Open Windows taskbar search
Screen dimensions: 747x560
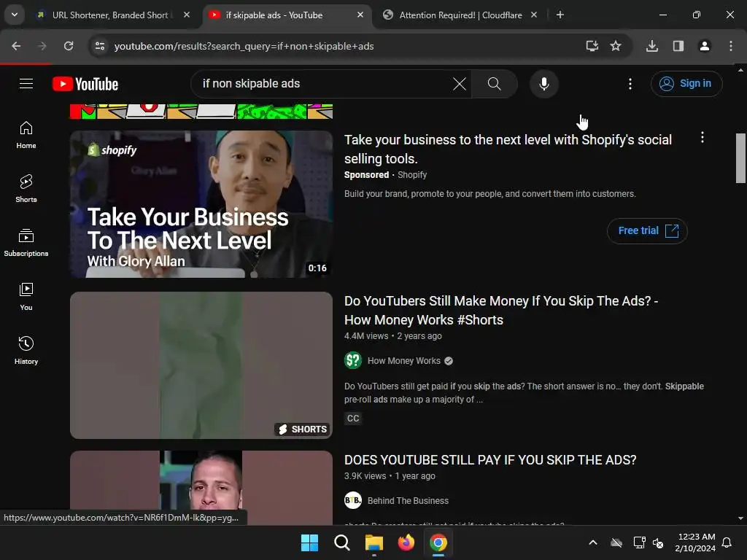341,542
